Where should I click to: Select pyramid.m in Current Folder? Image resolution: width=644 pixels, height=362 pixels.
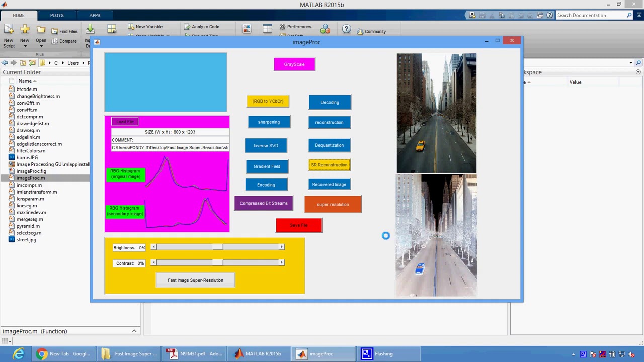click(x=28, y=226)
